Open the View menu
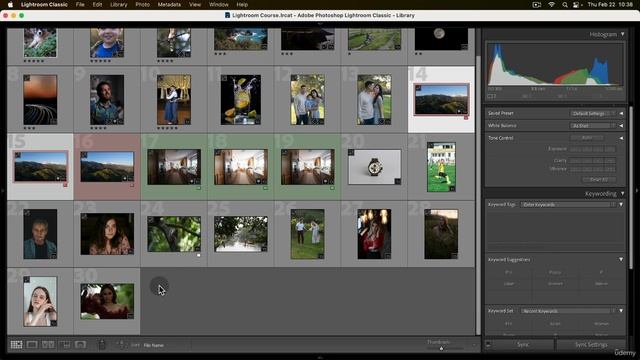 click(195, 4)
